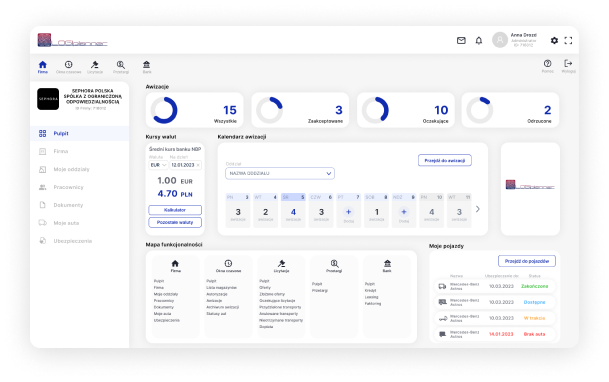Expand the NAZWA ODDZIAŁU dropdown
Screen dimensions: 609x382
point(280,174)
